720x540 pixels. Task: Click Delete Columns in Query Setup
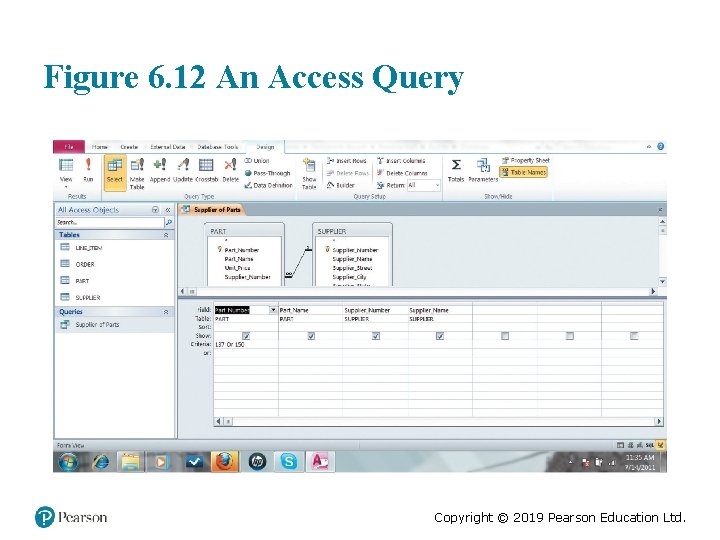point(402,173)
